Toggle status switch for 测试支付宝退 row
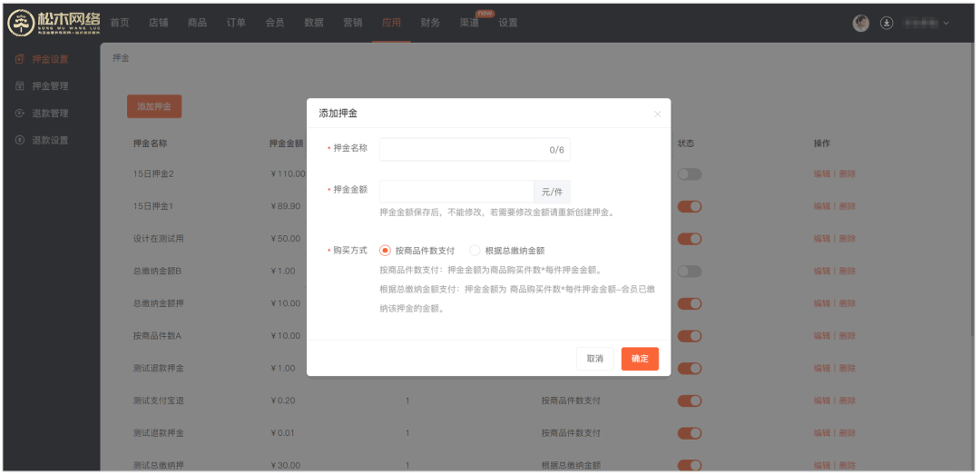 click(x=690, y=401)
